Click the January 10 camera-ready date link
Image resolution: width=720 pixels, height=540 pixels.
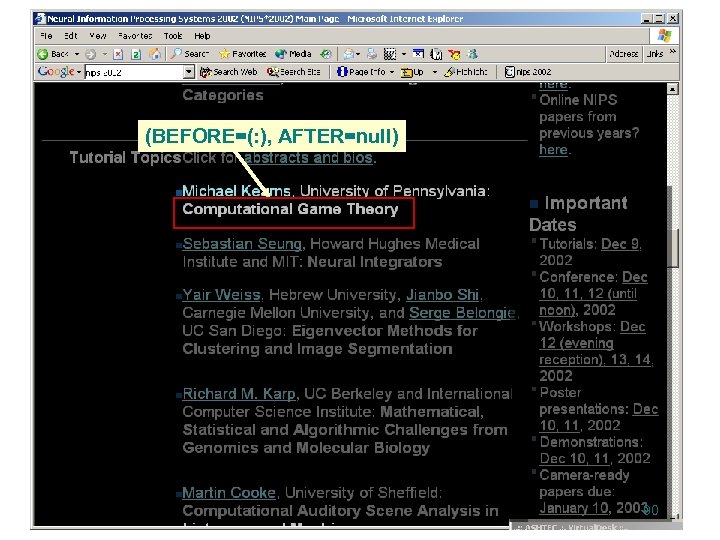(x=574, y=508)
